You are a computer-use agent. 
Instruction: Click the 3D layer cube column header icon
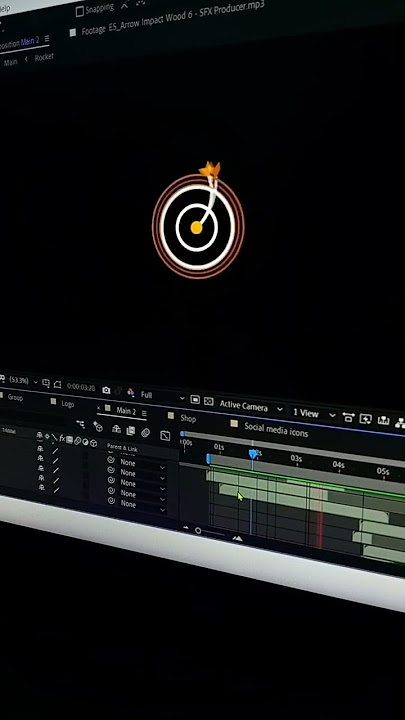pos(94,443)
